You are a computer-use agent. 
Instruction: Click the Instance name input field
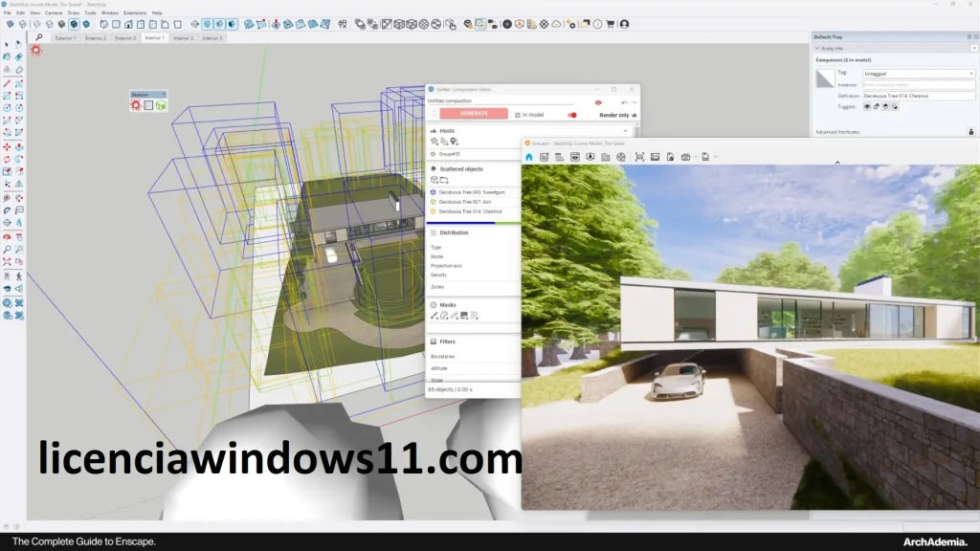(918, 85)
